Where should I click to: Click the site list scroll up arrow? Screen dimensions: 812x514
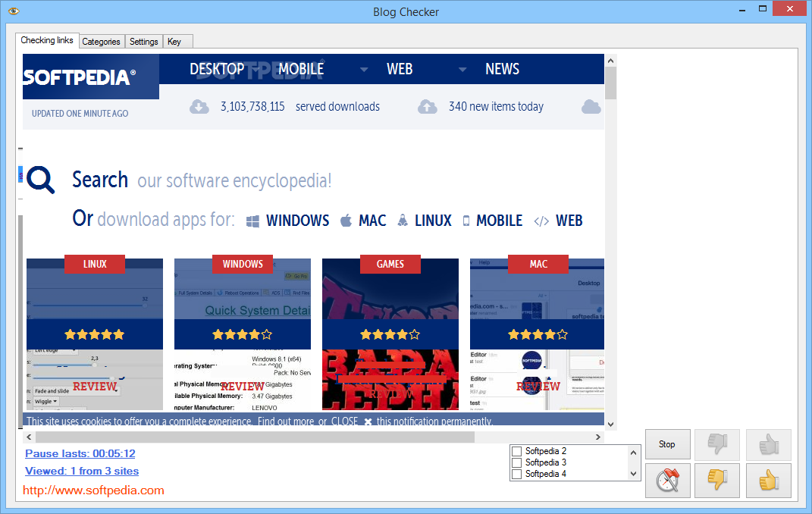click(x=633, y=453)
